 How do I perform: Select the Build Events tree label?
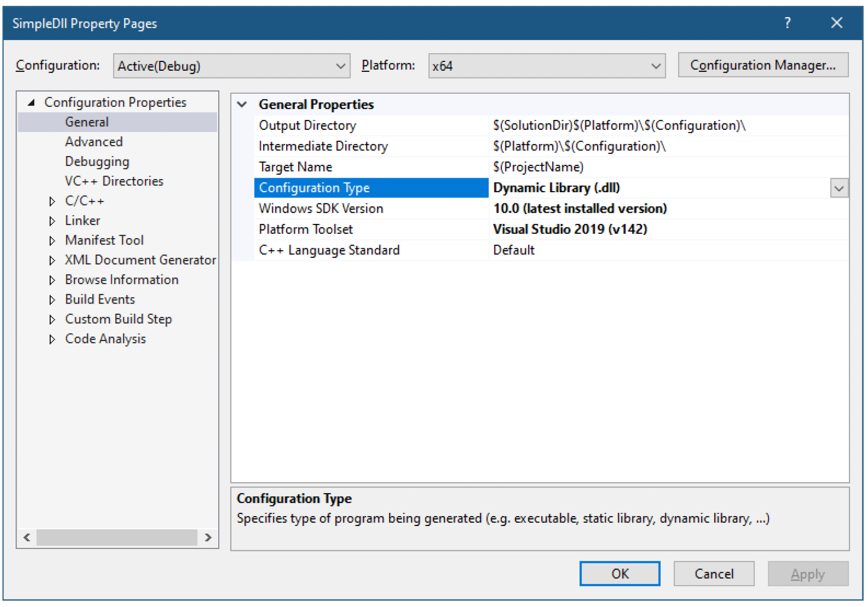(100, 299)
